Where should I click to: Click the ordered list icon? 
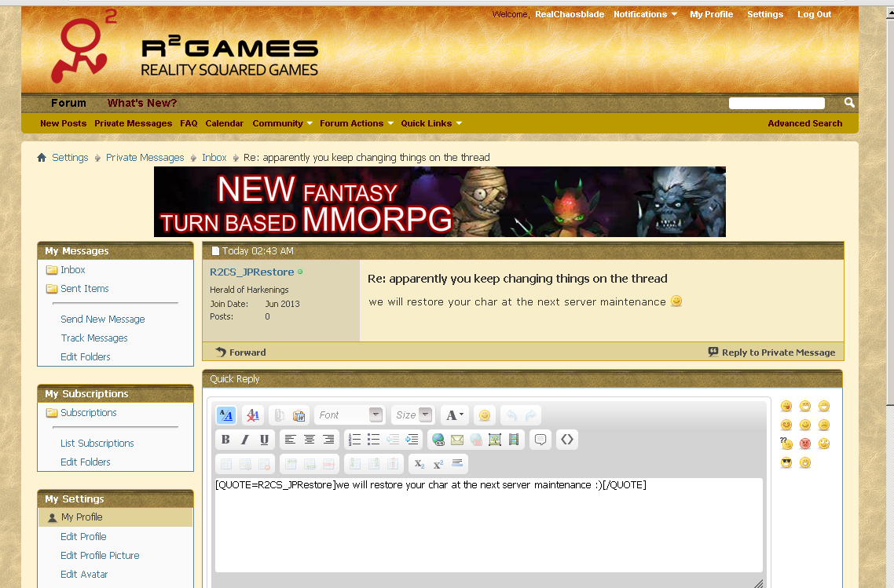[x=354, y=440]
